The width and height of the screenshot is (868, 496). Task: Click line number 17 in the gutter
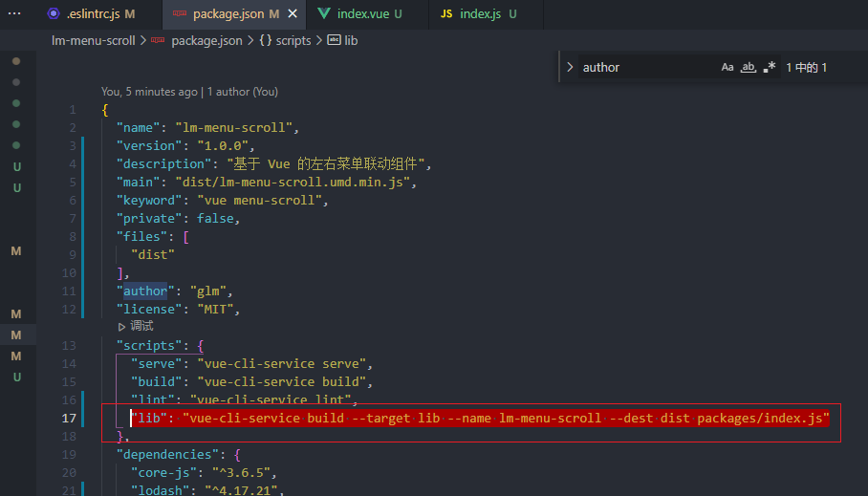point(69,418)
